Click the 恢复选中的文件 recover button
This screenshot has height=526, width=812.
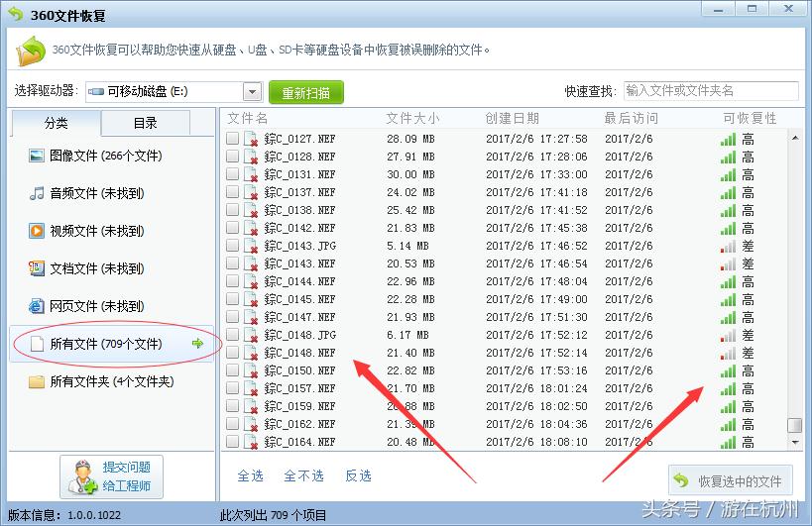pos(731,480)
